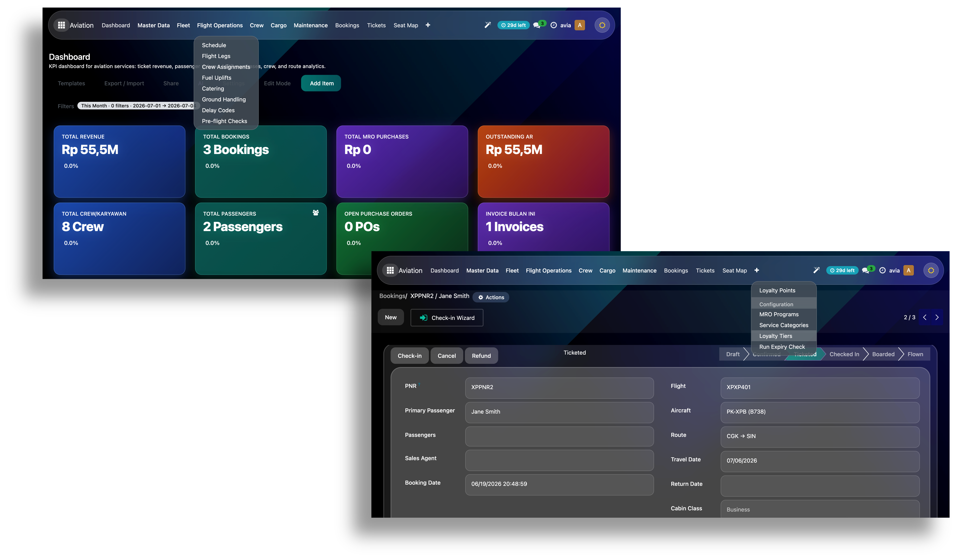The image size is (957, 560).
Task: Click the clock activity icon in Bookings window
Action: 883,270
